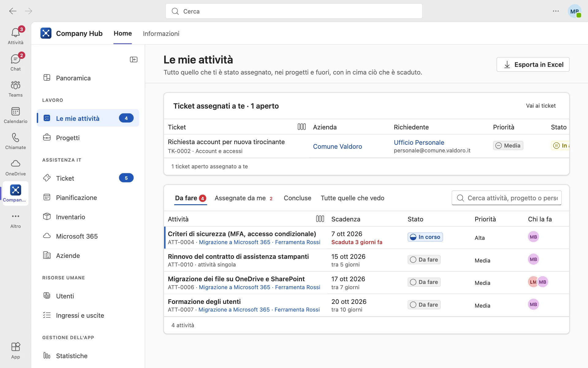Image resolution: width=588 pixels, height=368 pixels.
Task: Open Ufficio Personale requester link
Action: pyautogui.click(x=419, y=142)
